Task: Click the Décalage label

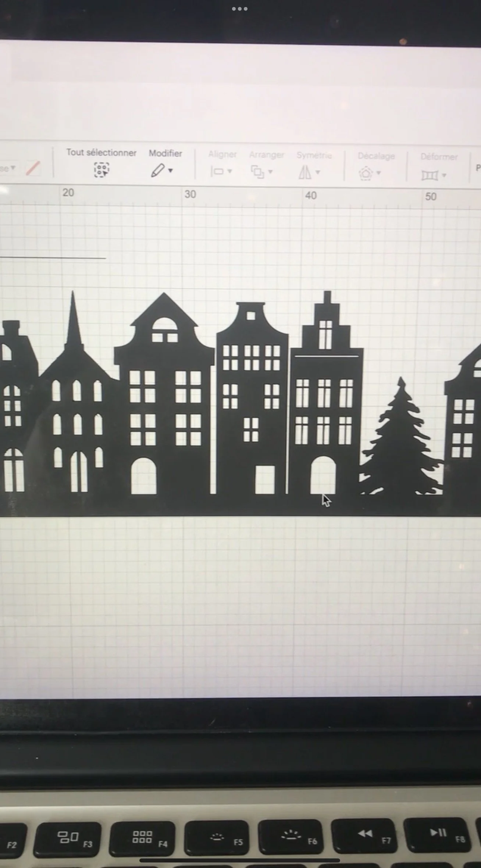Action: click(x=376, y=156)
